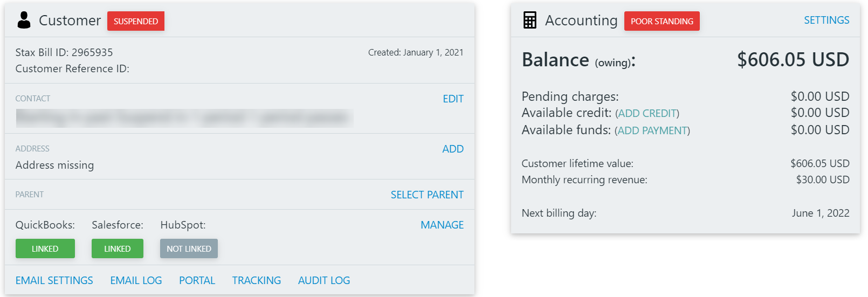Open Accounting SETTINGS

(826, 20)
